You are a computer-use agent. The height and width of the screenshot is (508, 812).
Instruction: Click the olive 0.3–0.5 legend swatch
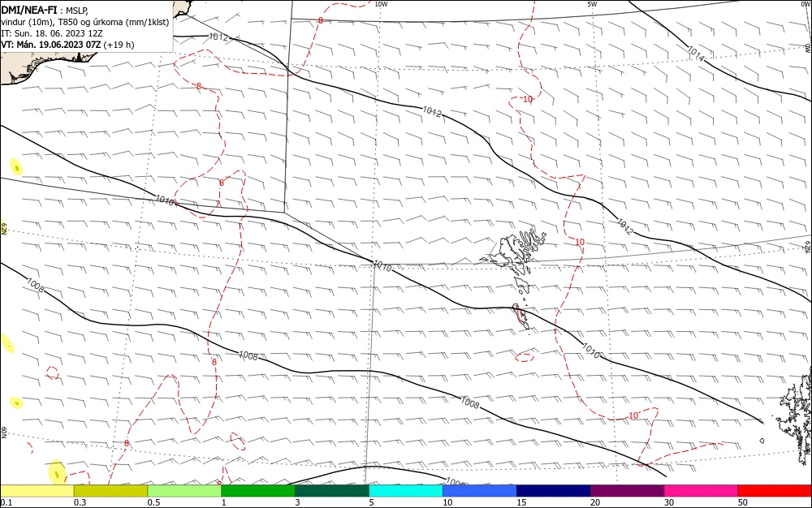point(110,491)
